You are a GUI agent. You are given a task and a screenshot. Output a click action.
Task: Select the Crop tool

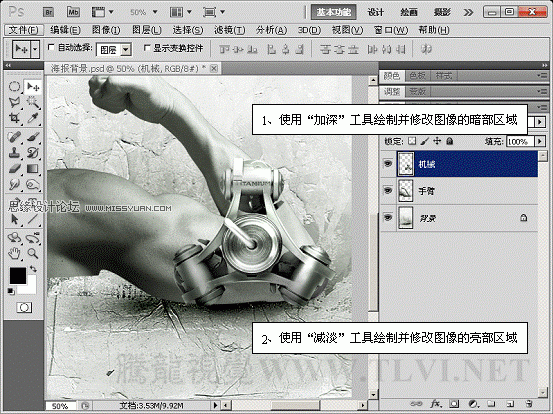(x=14, y=118)
